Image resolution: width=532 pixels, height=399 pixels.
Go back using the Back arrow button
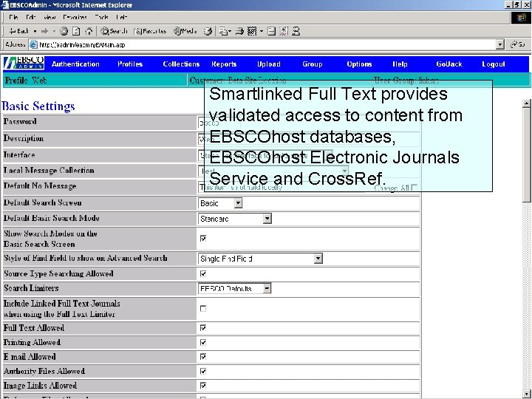(x=18, y=31)
